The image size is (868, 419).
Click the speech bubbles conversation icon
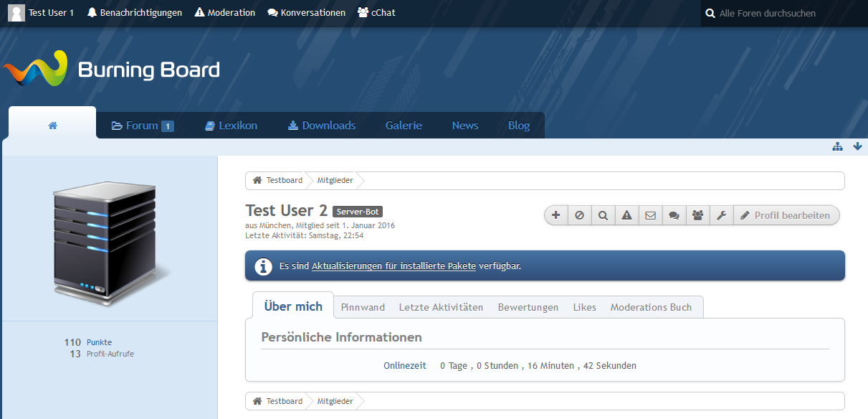(674, 215)
